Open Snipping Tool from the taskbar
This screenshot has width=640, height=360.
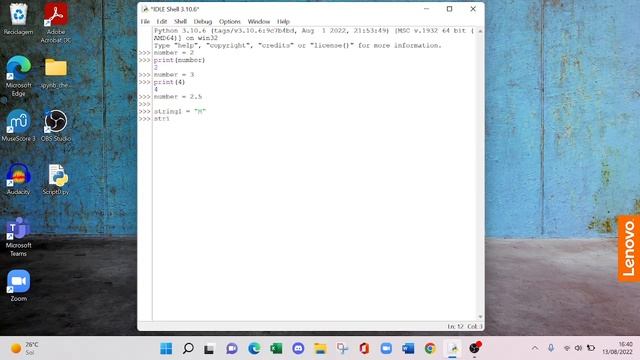click(342, 349)
